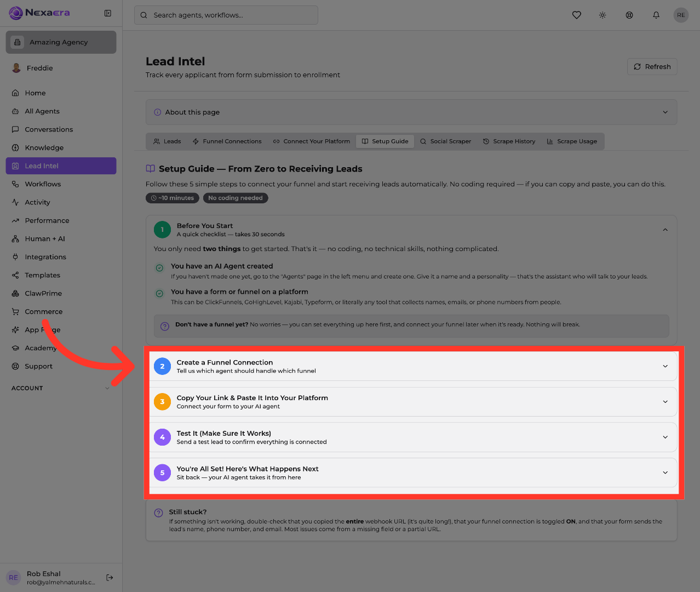Image resolution: width=700 pixels, height=592 pixels.
Task: Click the Performance trend icon
Action: point(15,220)
